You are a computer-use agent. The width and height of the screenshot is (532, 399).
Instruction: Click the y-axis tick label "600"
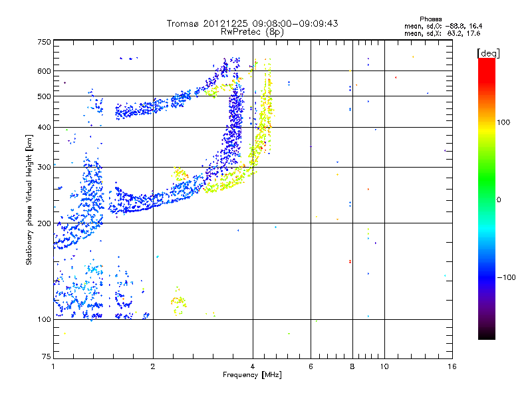[44, 71]
